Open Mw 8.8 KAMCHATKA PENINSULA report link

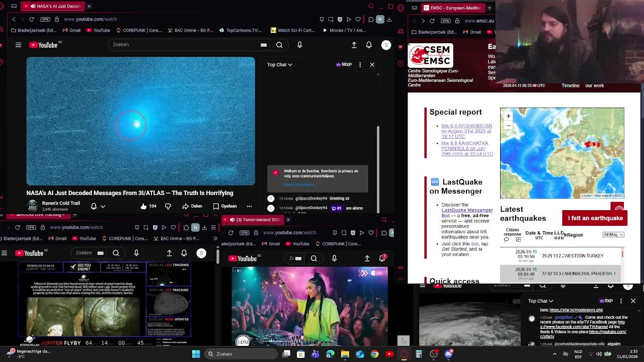coord(467,148)
